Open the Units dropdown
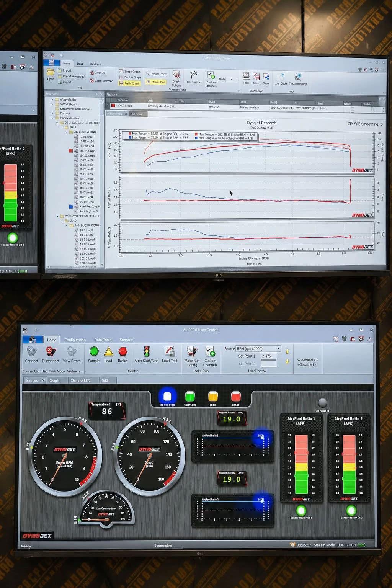This screenshot has width=392, height=588. click(x=231, y=79)
